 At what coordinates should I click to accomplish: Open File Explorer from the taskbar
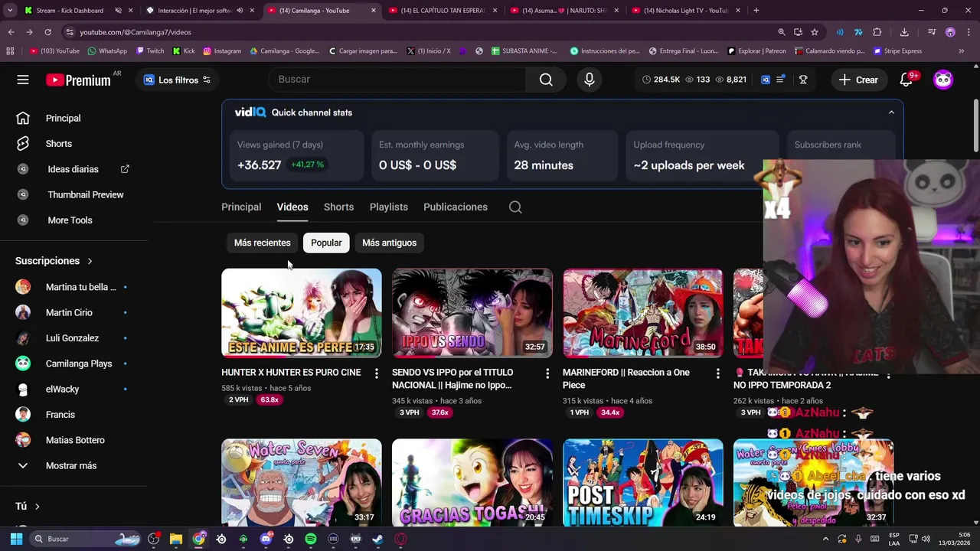click(175, 539)
